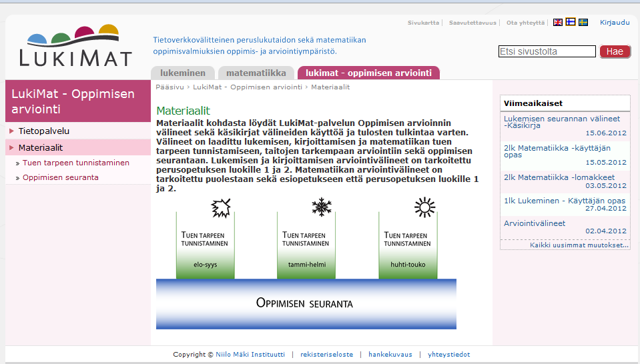Click the sun icon above huhti-touko
Image resolution: width=640 pixels, height=364 pixels.
(x=424, y=207)
